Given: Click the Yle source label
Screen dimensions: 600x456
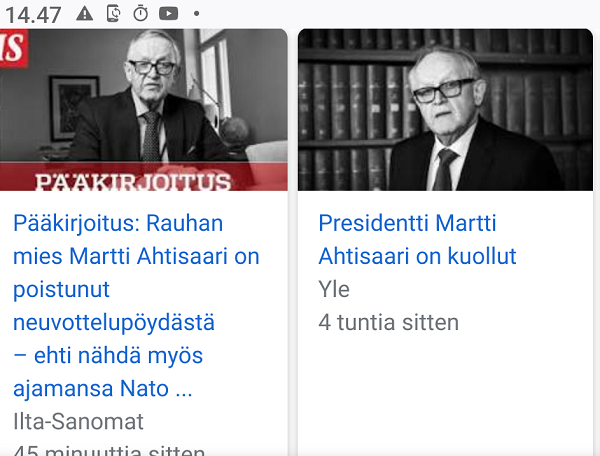Looking at the screenshot, I should (334, 289).
